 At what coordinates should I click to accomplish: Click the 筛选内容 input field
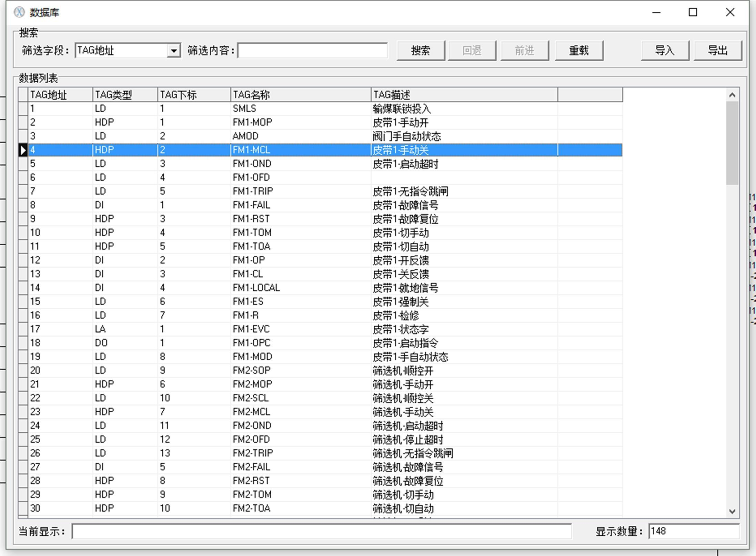pyautogui.click(x=312, y=51)
